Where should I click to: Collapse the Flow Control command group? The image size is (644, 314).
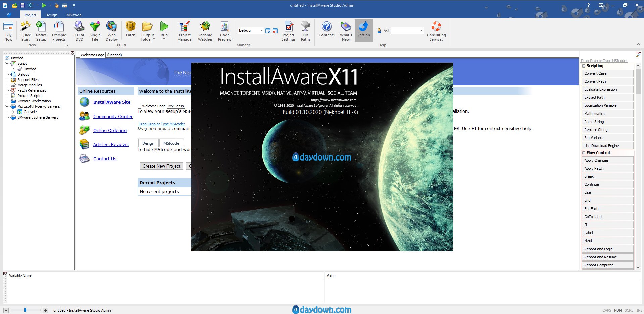pyautogui.click(x=584, y=153)
